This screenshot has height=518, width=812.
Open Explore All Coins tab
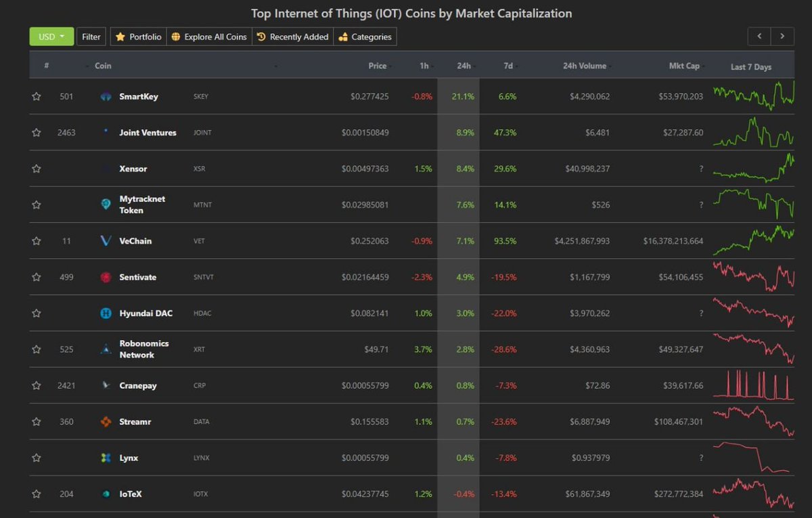point(209,37)
